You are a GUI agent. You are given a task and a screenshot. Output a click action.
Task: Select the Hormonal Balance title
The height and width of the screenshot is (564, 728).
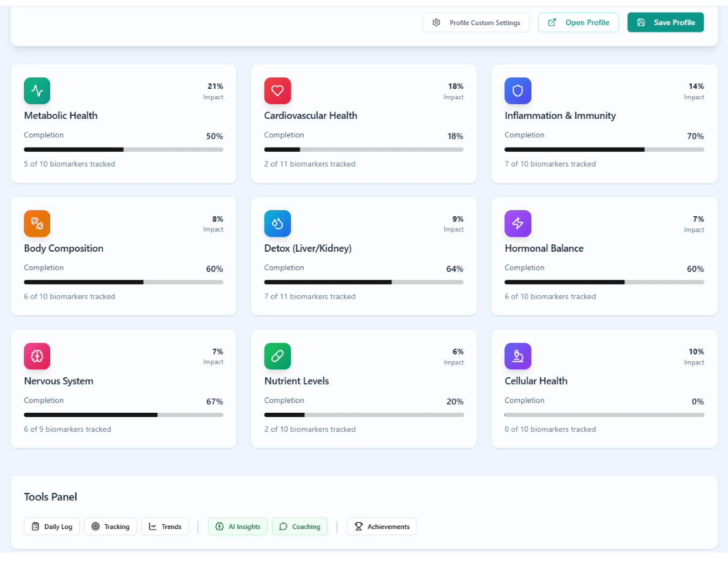point(544,249)
